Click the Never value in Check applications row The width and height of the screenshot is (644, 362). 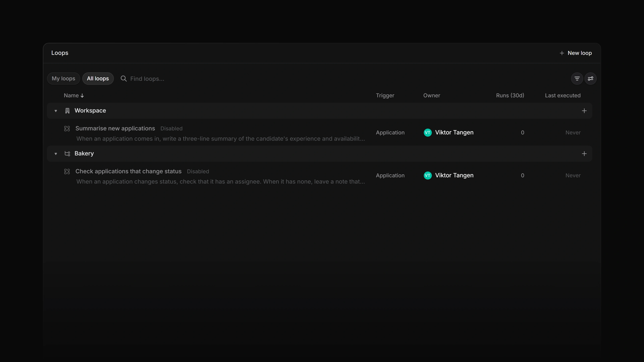tap(573, 176)
